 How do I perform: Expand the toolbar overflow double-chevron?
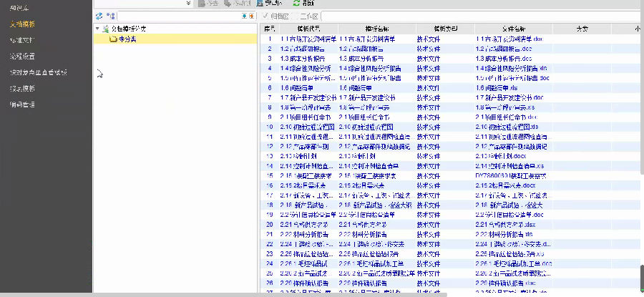188,4
